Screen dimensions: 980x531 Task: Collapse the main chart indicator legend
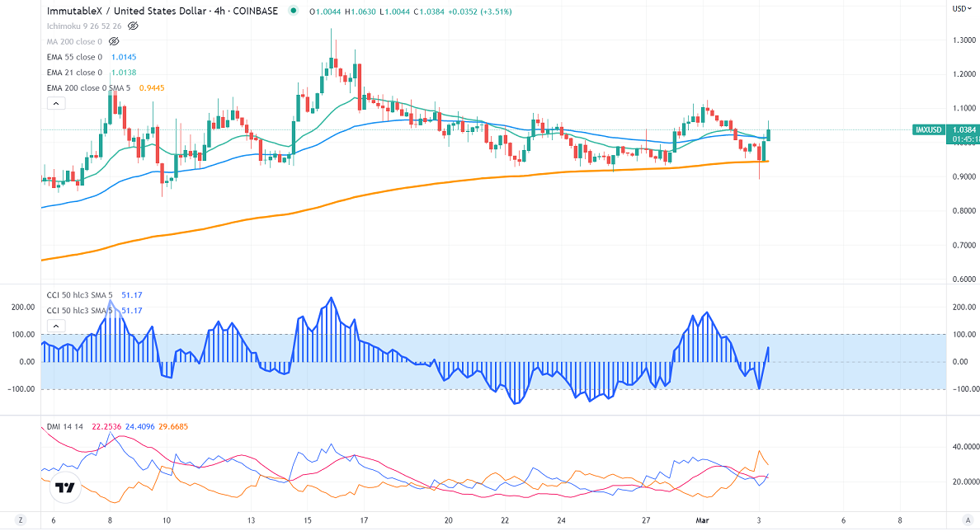[x=56, y=104]
